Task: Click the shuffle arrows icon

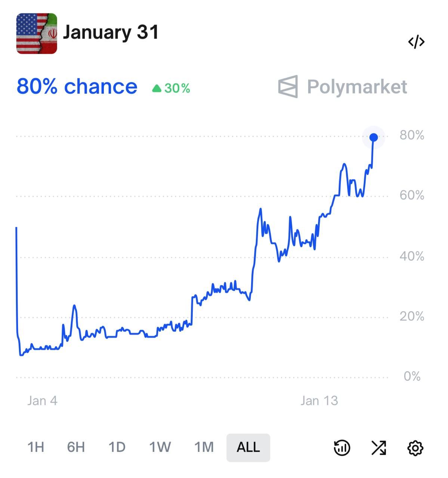Action: coord(379,447)
